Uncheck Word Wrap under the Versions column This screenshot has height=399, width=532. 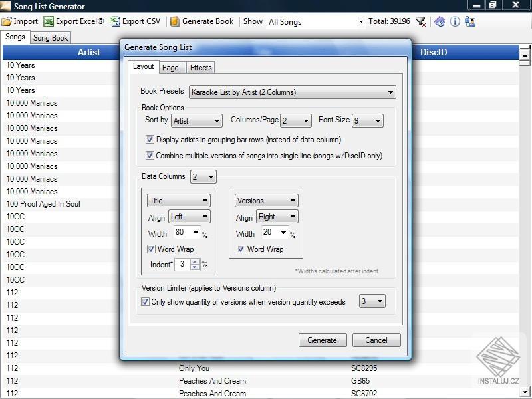tap(241, 249)
